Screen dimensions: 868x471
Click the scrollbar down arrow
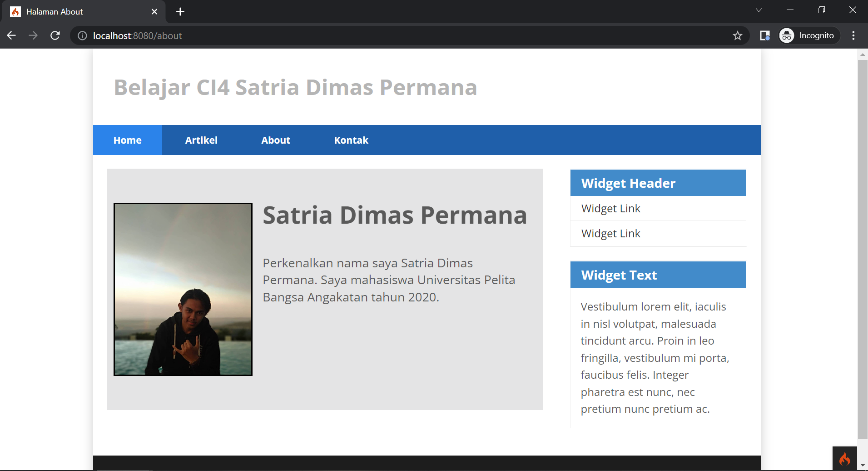pos(863,465)
